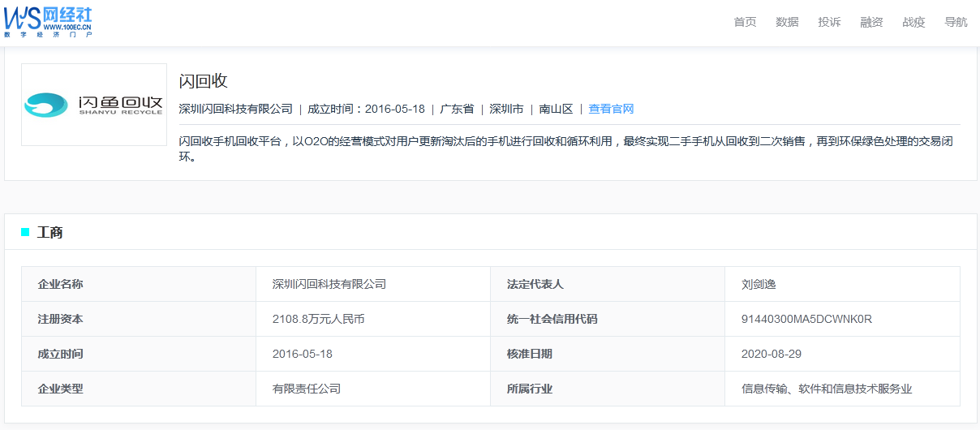
Task: Click 成立时间：2016-05-18 in header
Action: tap(366, 109)
